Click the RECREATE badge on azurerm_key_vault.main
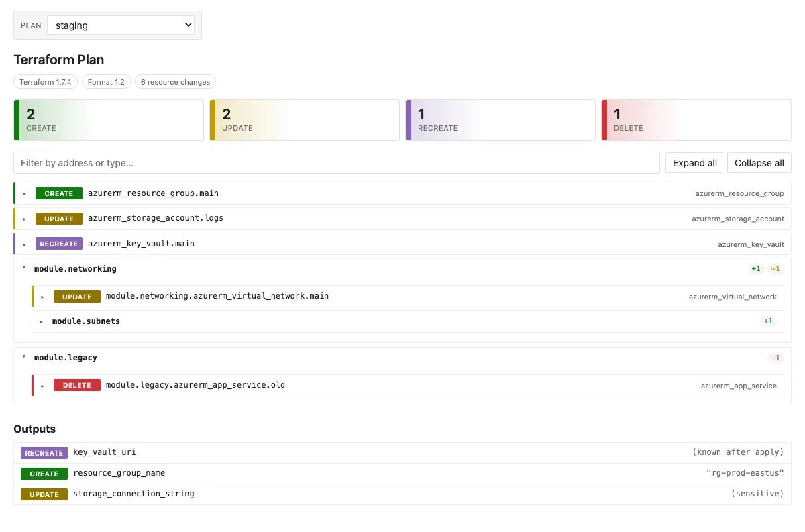 (59, 244)
